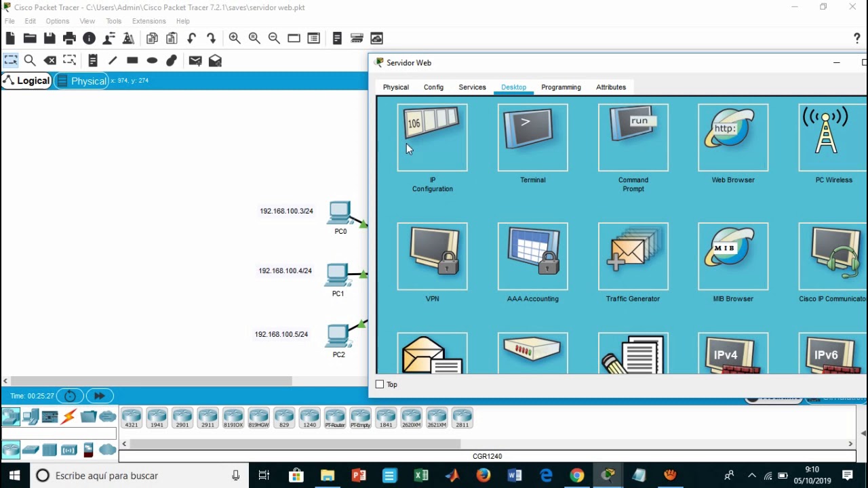This screenshot has width=868, height=488.
Task: Open the text editor notepad-pencil icon
Action: coord(633,353)
